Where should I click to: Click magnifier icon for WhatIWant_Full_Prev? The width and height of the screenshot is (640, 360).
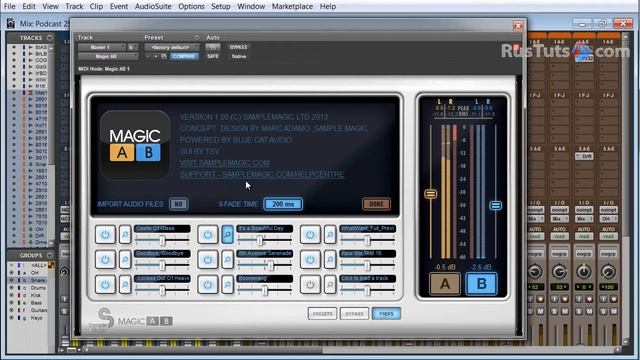pos(330,235)
